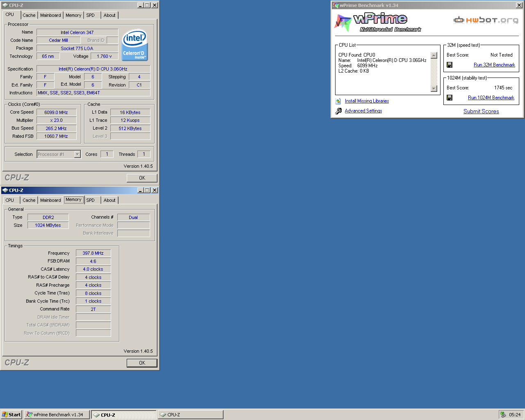Viewport: 525px width, 420px height.
Task: Select the active CPU-Z taskbar button
Action: click(123, 415)
